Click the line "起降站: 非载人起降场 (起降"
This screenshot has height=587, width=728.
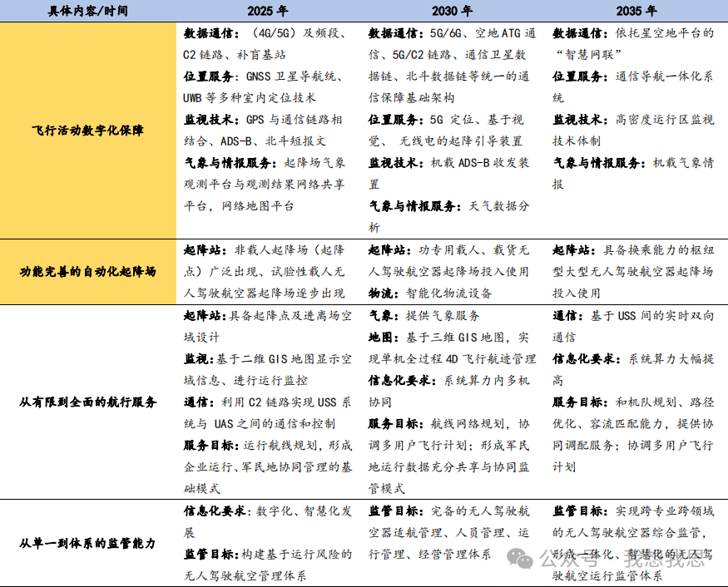pyautogui.click(x=265, y=250)
